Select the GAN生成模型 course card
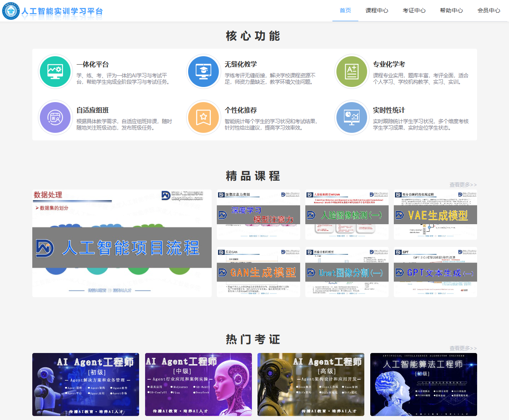Image resolution: width=509 pixels, height=420 pixels. [x=258, y=272]
